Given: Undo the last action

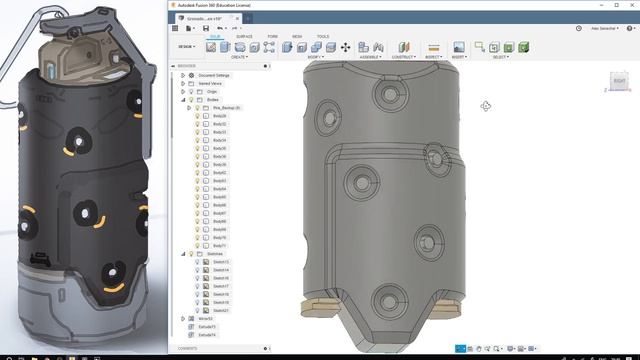Looking at the screenshot, I should pos(220,28).
